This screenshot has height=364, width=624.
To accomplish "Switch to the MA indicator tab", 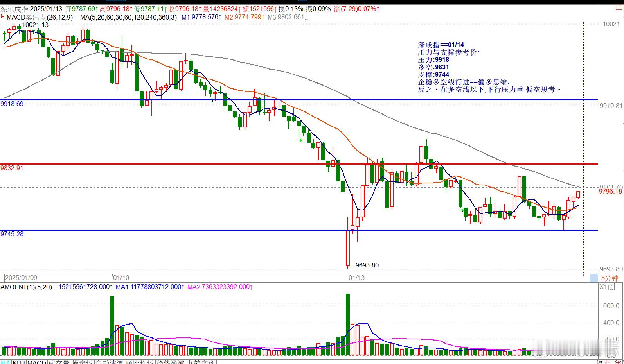I will (6, 362).
